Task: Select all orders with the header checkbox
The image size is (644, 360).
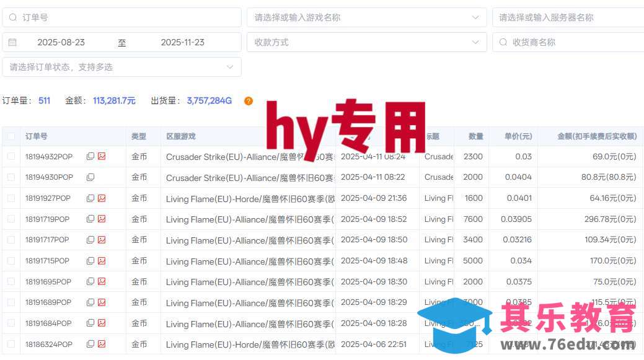Action: (11, 136)
